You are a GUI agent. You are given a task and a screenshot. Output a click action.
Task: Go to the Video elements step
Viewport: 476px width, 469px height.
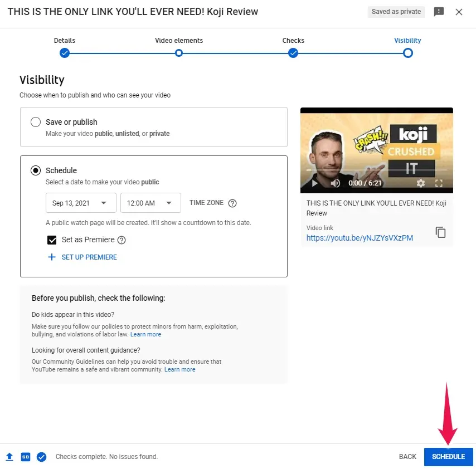tap(179, 53)
